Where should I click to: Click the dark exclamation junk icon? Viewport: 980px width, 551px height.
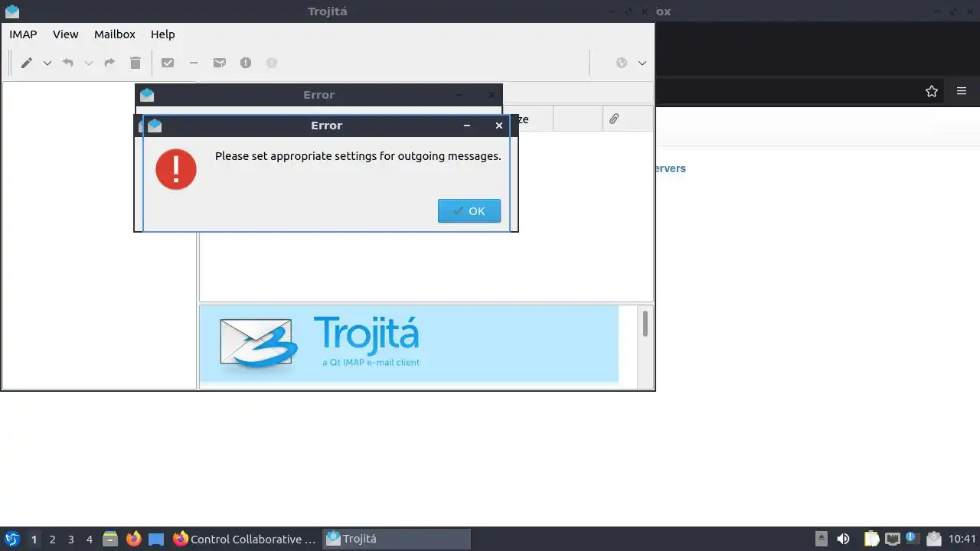coord(246,63)
